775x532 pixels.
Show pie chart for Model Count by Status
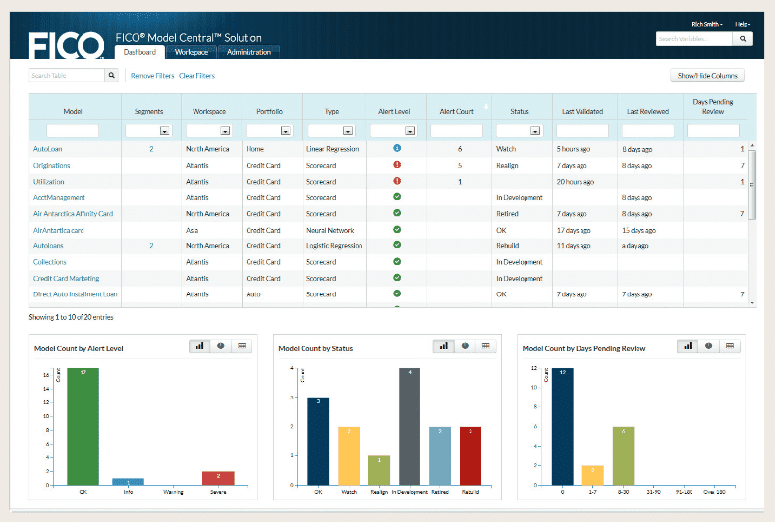tap(466, 346)
